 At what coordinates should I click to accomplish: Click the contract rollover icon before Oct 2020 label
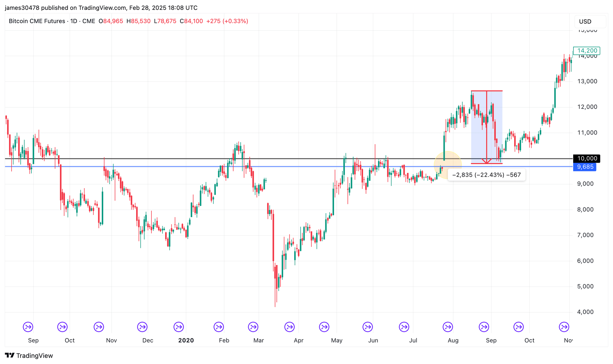click(x=518, y=327)
